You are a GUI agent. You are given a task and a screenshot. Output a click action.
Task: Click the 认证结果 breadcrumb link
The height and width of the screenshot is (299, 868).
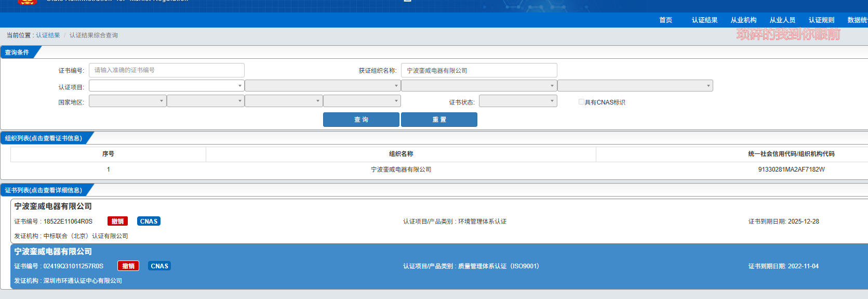(48, 35)
